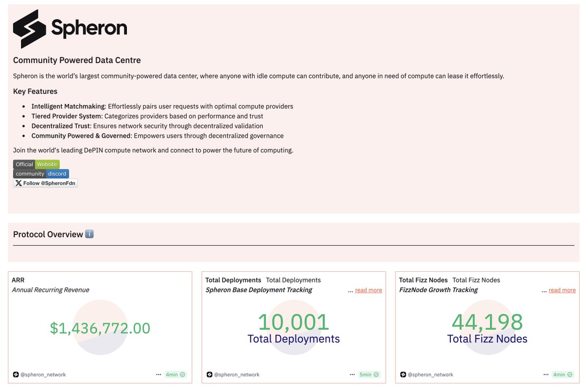Click the Community Powered Data Centre heading

[x=77, y=60]
